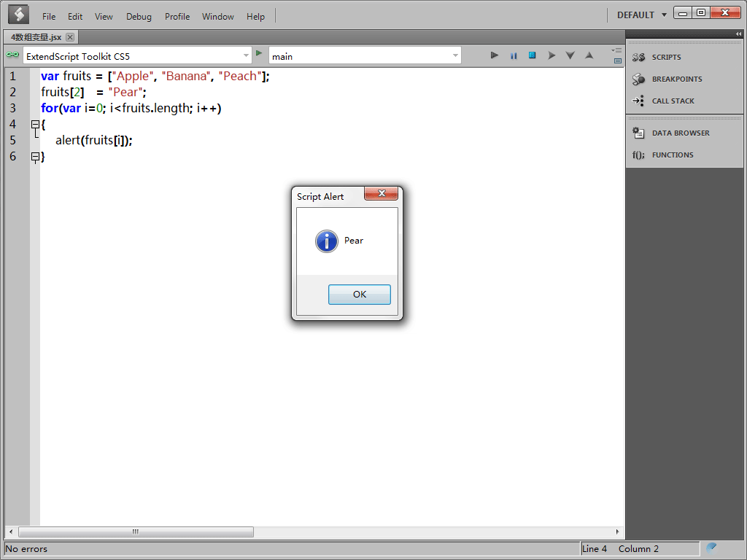The image size is (747, 560).
Task: Click line number 3 in the gutter
Action: [13, 108]
